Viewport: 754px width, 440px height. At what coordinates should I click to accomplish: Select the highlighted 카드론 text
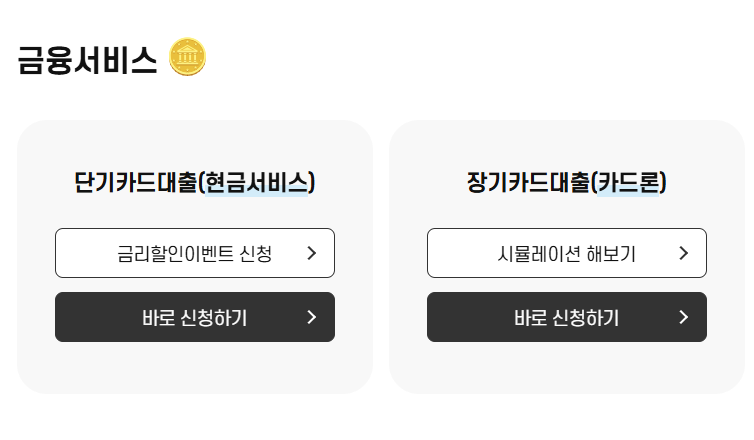[628, 182]
